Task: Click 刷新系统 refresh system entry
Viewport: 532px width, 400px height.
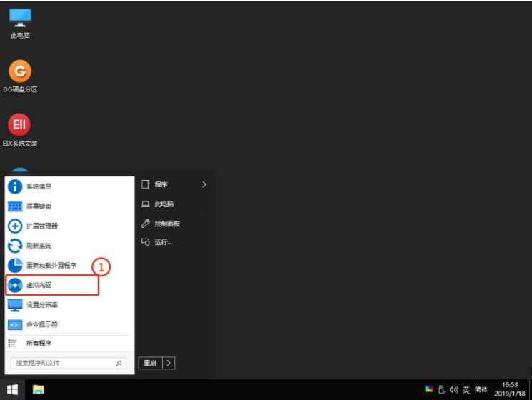Action: 39,246
